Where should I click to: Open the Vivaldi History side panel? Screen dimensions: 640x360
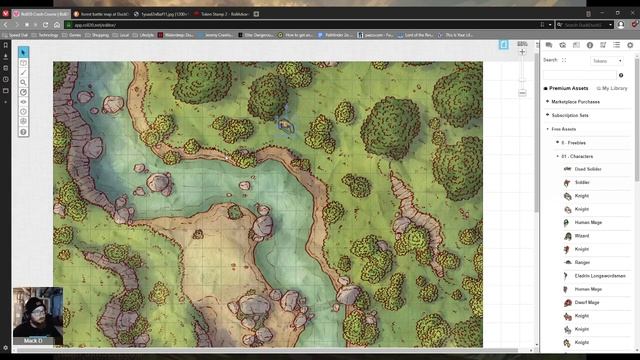(5, 79)
